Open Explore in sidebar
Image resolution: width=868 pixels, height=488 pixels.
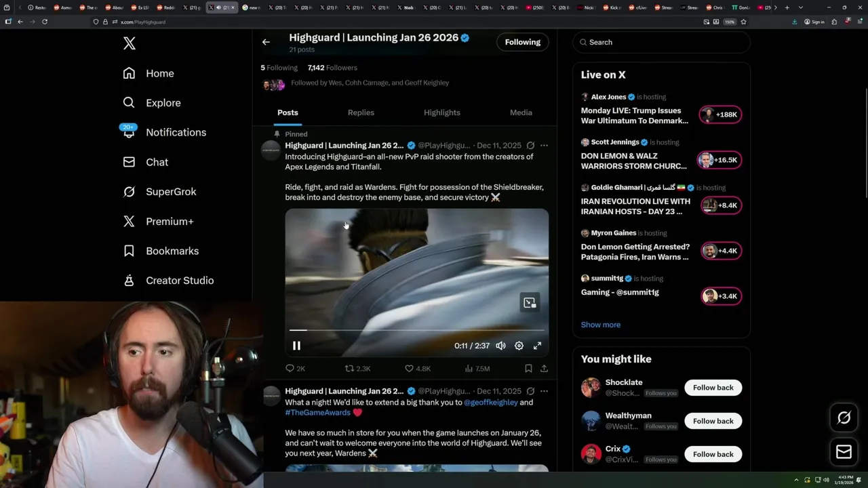[152, 103]
